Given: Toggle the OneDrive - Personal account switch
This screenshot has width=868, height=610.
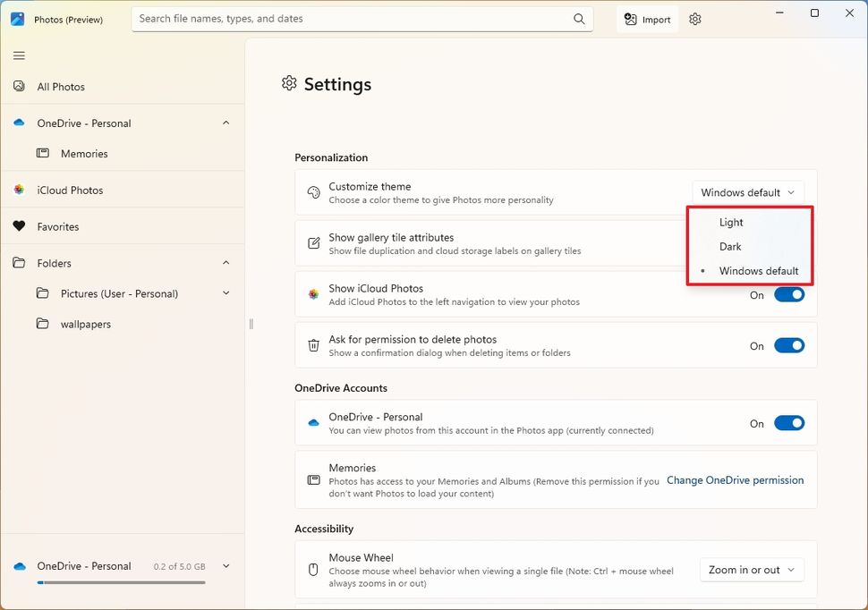Looking at the screenshot, I should point(788,424).
